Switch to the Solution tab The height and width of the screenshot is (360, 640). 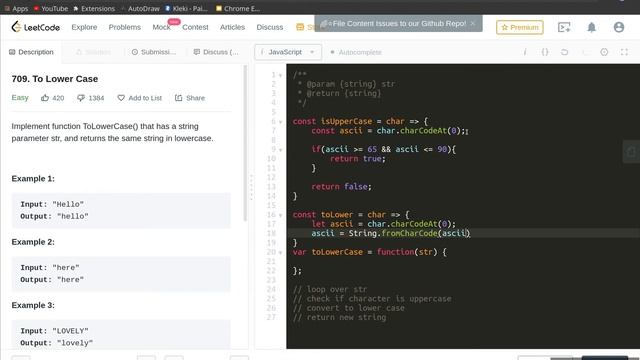(93, 52)
